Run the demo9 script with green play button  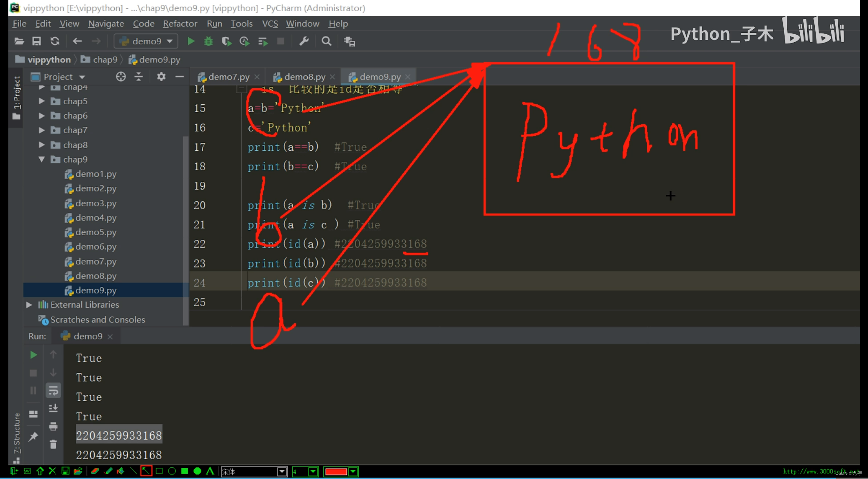[191, 41]
